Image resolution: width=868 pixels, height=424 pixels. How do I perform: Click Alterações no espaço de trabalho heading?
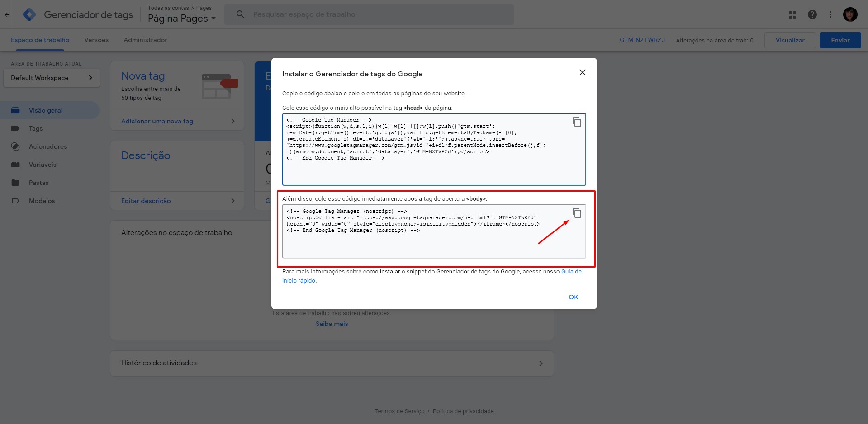pyautogui.click(x=176, y=233)
